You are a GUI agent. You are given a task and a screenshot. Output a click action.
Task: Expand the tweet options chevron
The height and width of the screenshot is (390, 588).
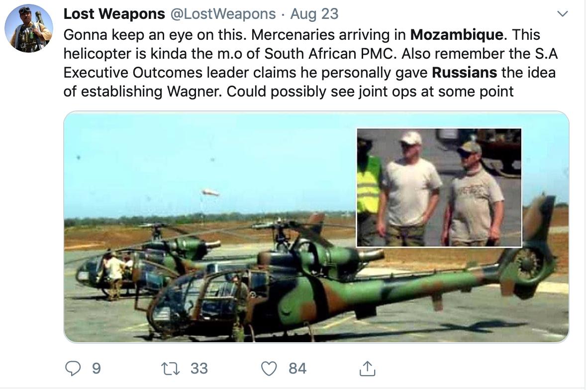[562, 14]
